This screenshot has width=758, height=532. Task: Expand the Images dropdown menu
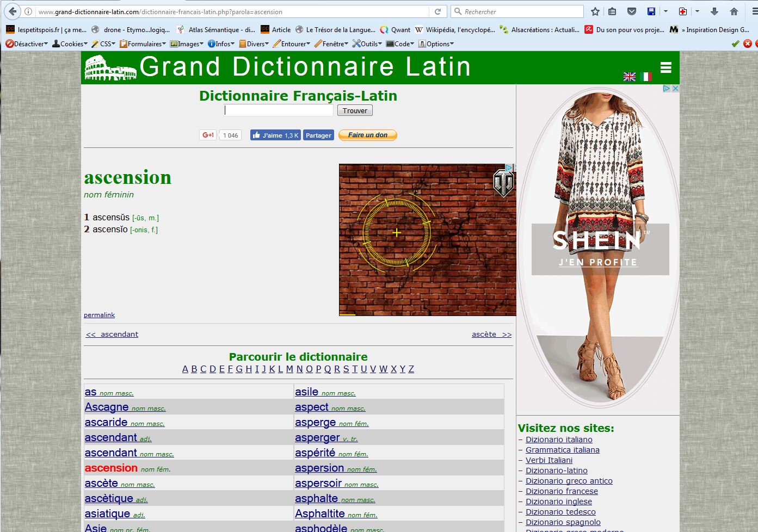(187, 44)
